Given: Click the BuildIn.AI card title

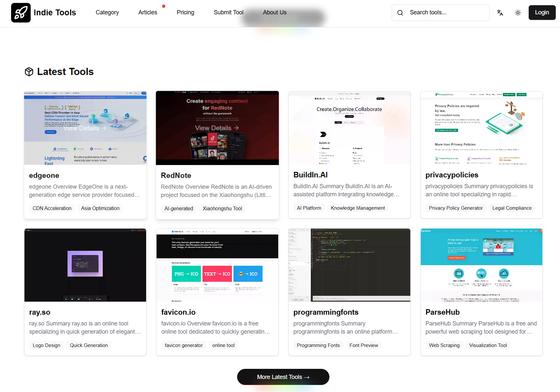Looking at the screenshot, I should (310, 175).
